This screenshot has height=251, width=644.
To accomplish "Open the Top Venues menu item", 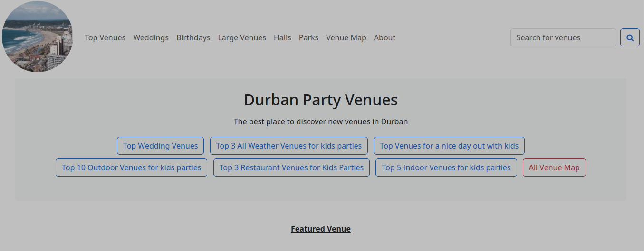I will (x=105, y=37).
